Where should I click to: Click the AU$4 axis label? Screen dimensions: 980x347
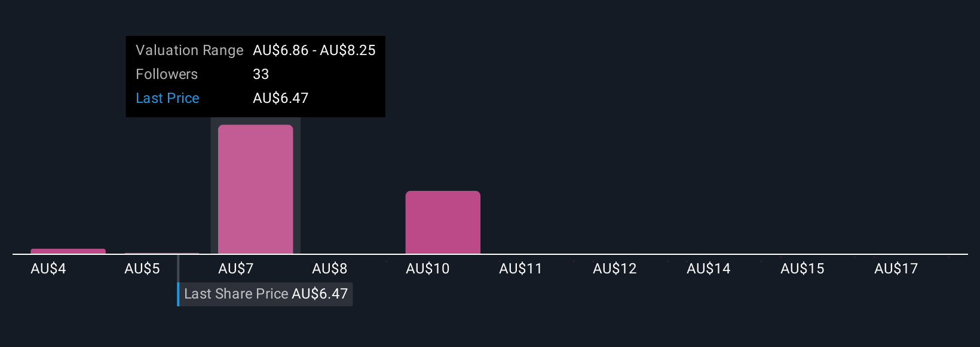pyautogui.click(x=48, y=269)
